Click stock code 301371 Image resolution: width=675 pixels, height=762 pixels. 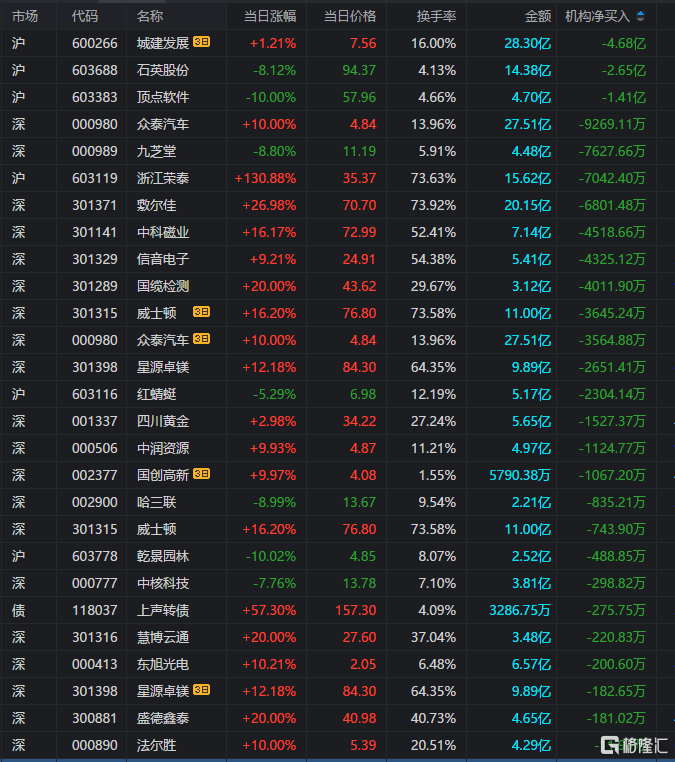click(95, 205)
